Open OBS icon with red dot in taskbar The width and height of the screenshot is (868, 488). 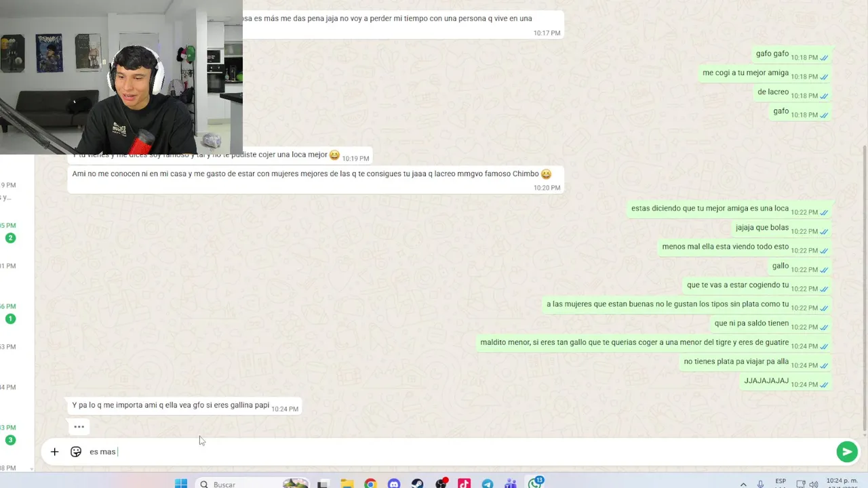[441, 484]
